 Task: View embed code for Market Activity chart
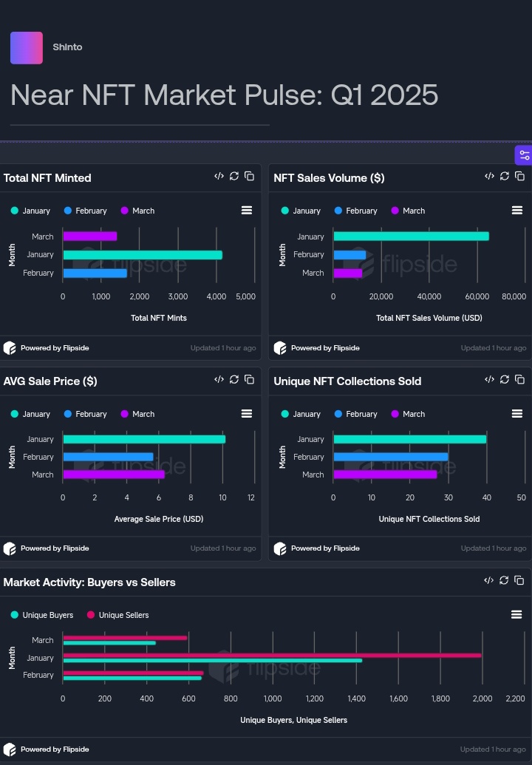[488, 580]
